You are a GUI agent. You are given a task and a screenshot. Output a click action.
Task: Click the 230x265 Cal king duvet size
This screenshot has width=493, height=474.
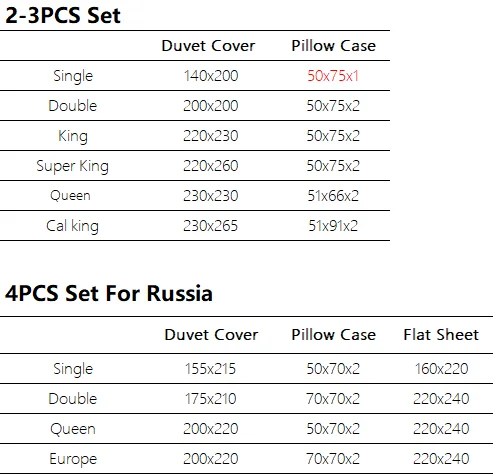(211, 226)
